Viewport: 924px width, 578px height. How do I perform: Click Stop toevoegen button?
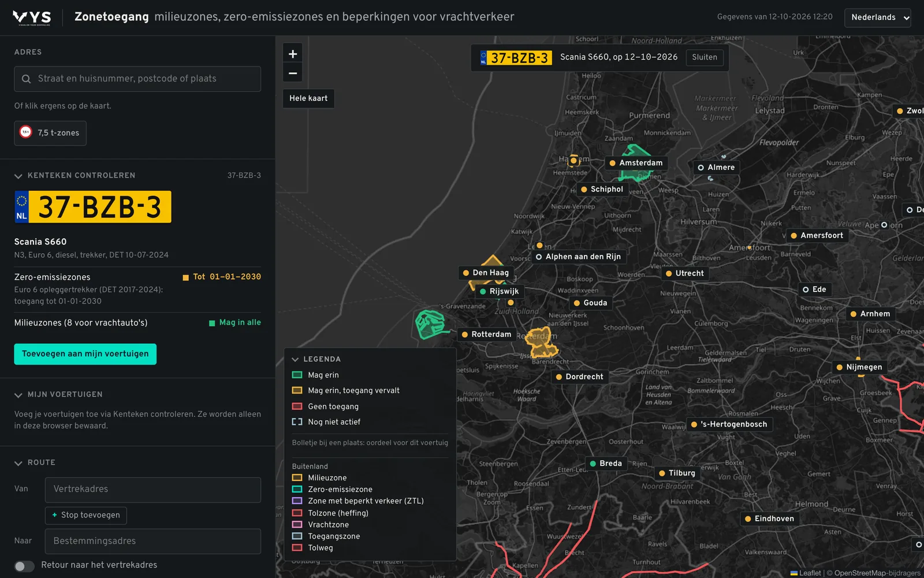coord(86,515)
